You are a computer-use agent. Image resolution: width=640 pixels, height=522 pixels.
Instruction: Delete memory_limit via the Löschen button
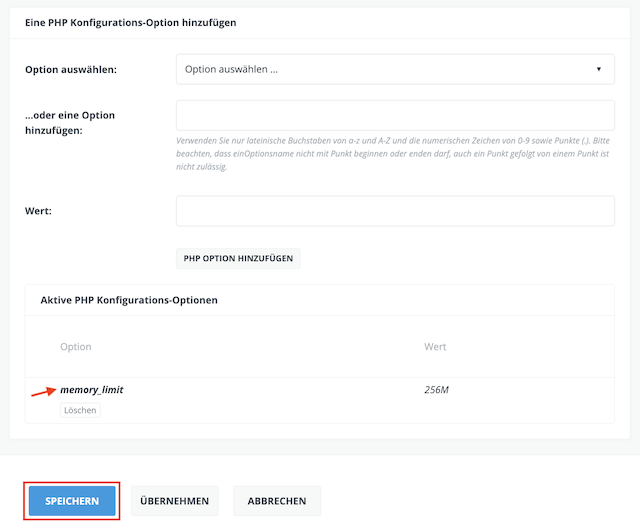click(x=80, y=410)
